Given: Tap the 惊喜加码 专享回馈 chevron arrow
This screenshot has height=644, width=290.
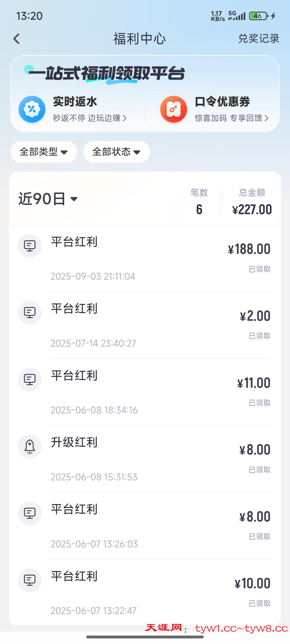Looking at the screenshot, I should 266,118.
